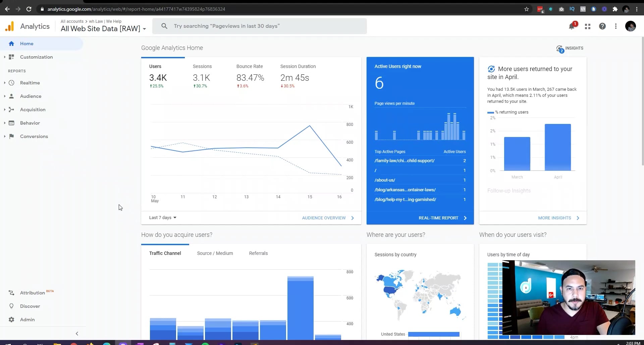Screen dimensions: 644x345
Task: Click the Audience person icon
Action: (11, 96)
